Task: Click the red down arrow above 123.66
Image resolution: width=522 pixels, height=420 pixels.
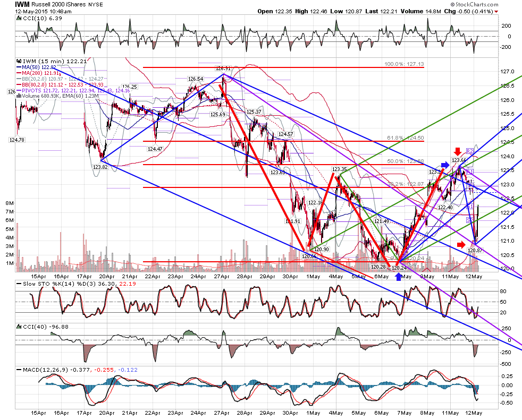Action: tap(458, 152)
